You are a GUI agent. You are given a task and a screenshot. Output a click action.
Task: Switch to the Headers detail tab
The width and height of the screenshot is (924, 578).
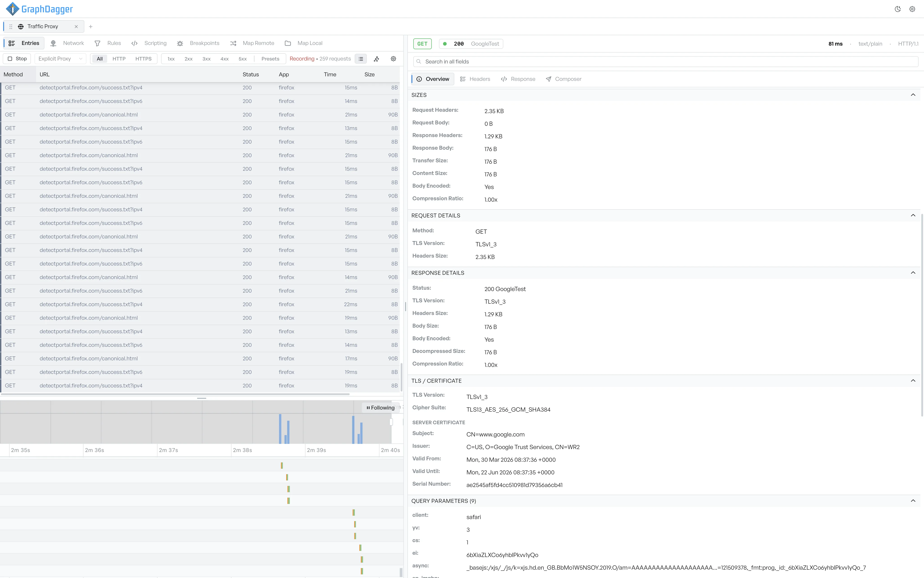475,79
